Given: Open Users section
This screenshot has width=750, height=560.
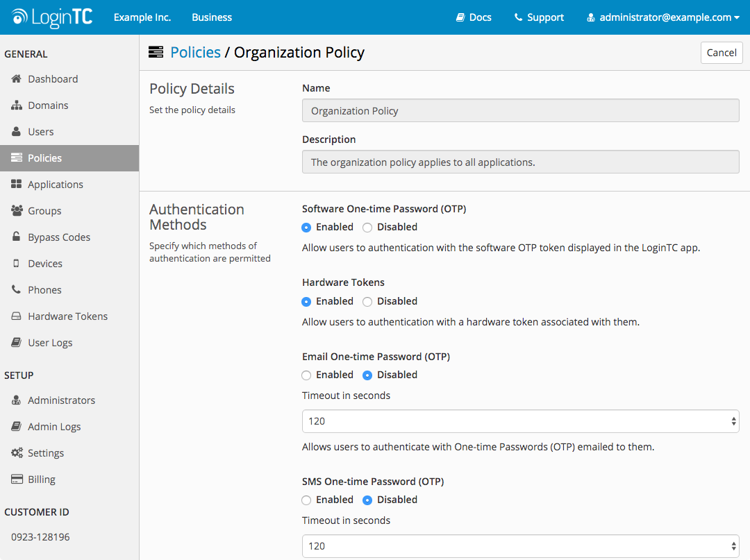Looking at the screenshot, I should click(69, 131).
